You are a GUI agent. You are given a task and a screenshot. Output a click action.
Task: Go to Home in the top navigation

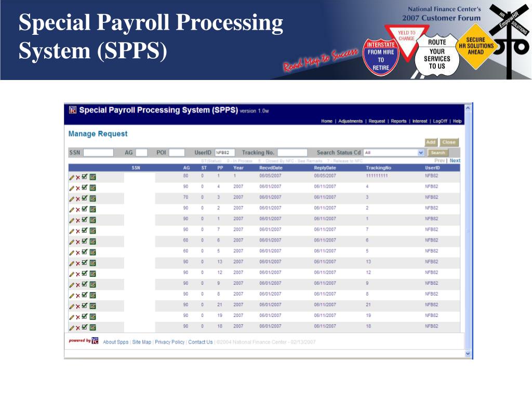click(327, 121)
